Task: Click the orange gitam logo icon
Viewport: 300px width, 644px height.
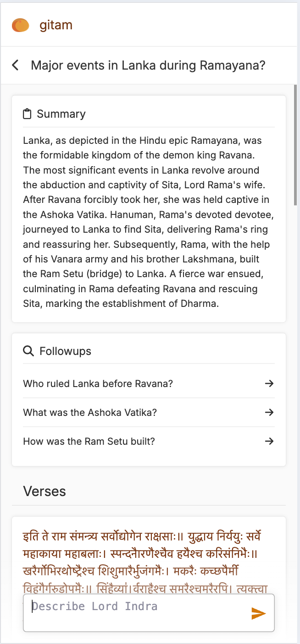Action: point(21,25)
